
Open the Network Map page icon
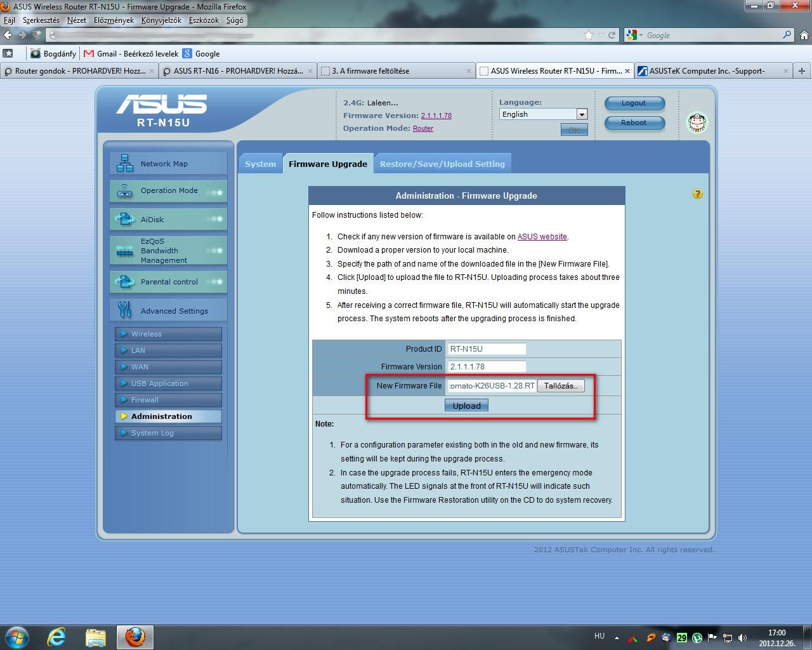tap(124, 164)
